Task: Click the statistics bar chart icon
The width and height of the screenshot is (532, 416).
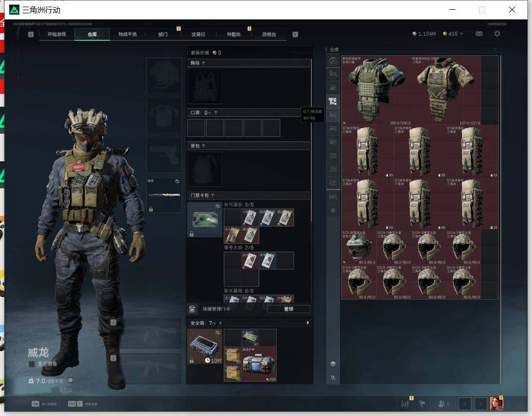Action: [405, 404]
